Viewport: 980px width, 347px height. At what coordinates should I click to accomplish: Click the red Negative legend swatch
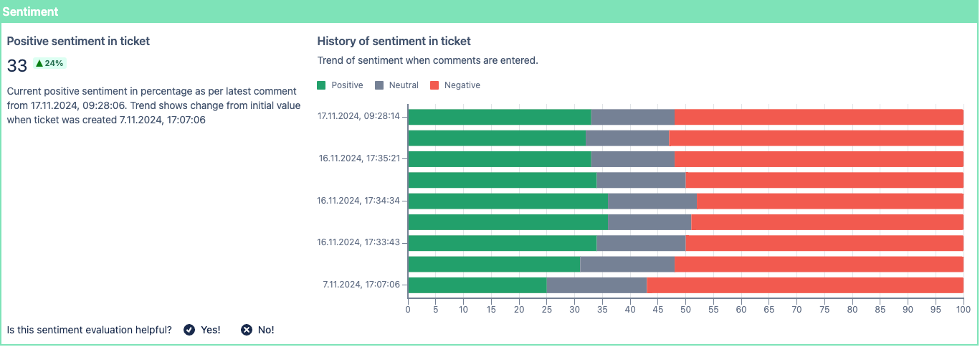(434, 85)
